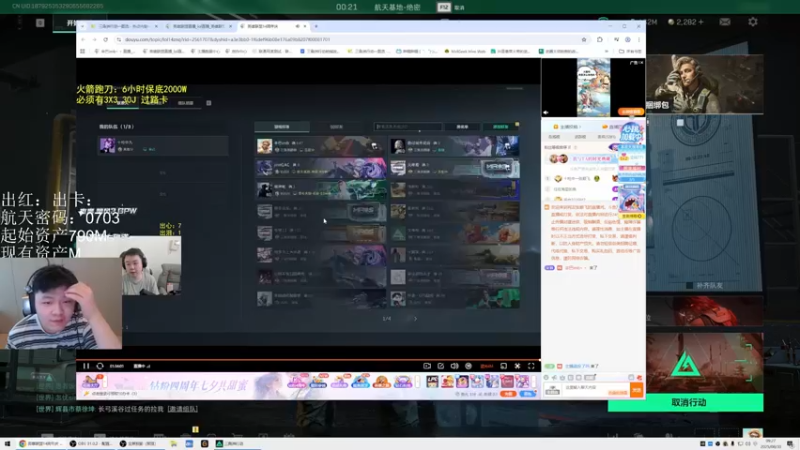Viewport: 800px width, 450px height.
Task: Click the orange send chat button
Action: [x=637, y=390]
